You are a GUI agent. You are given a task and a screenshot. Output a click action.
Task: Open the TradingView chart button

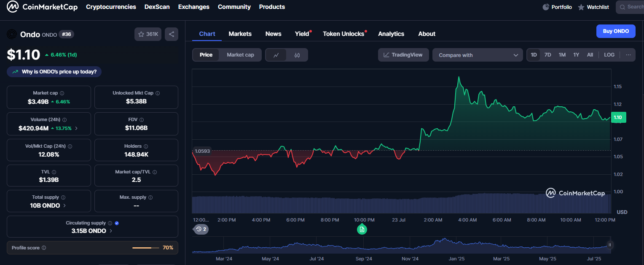pyautogui.click(x=403, y=55)
